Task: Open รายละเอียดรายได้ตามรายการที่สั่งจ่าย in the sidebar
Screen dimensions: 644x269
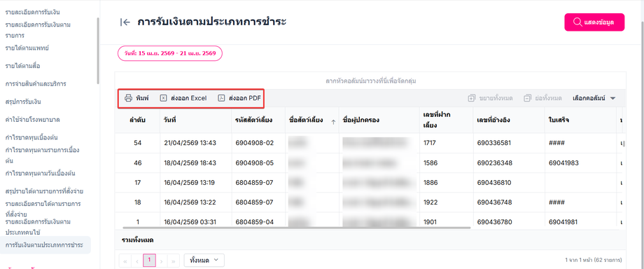Action: click(x=43, y=209)
